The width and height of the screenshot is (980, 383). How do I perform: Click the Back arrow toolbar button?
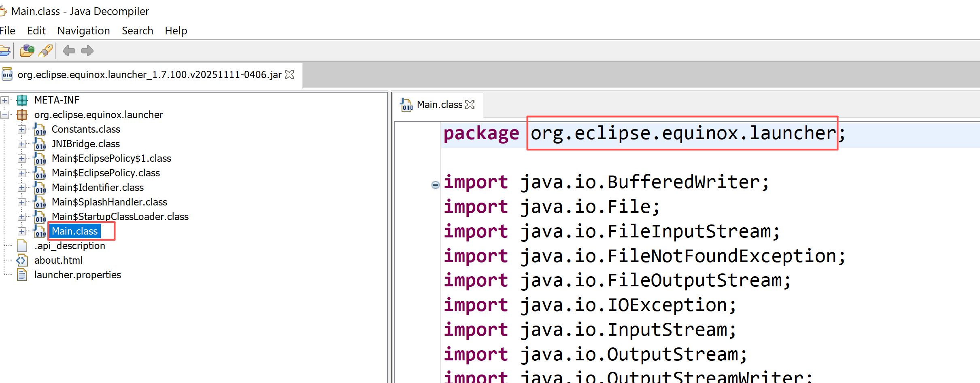pyautogui.click(x=69, y=51)
